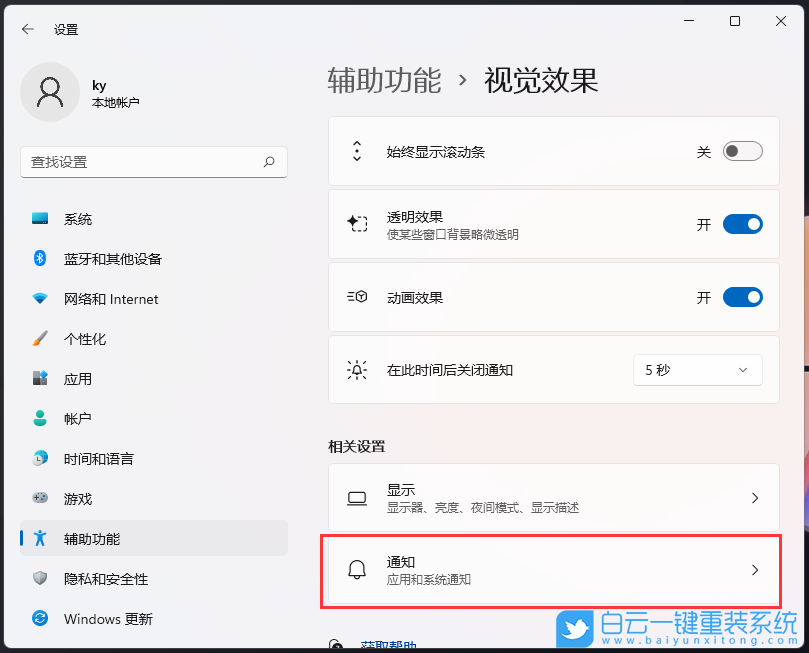The width and height of the screenshot is (809, 653).
Task: Open 通知 settings via its chevron
Action: tap(754, 570)
